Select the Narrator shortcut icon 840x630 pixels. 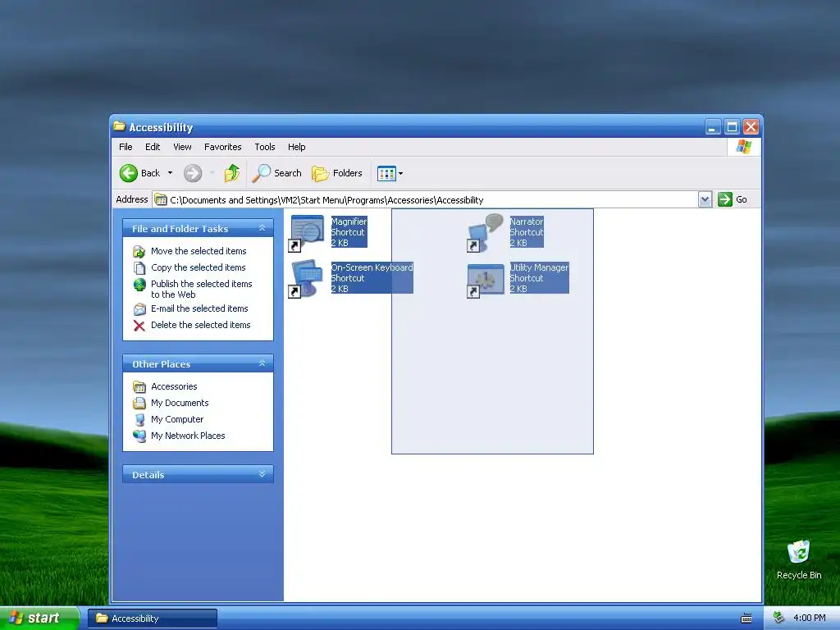click(486, 232)
